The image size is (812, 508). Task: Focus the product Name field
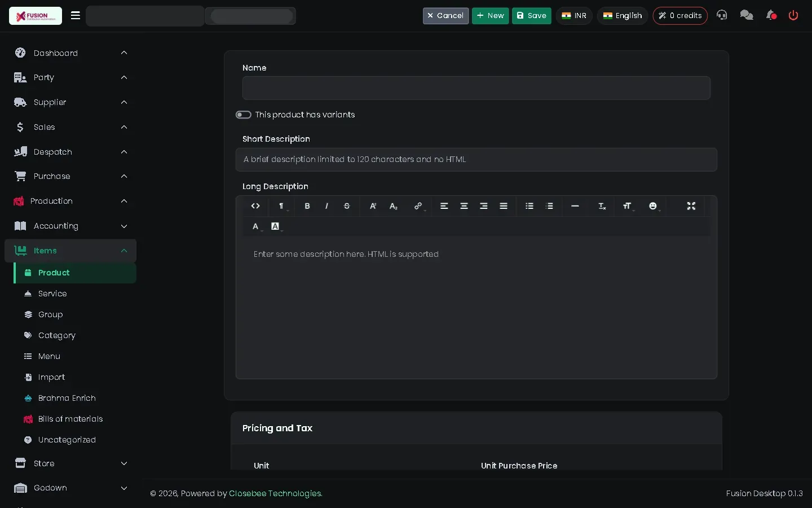coord(476,88)
